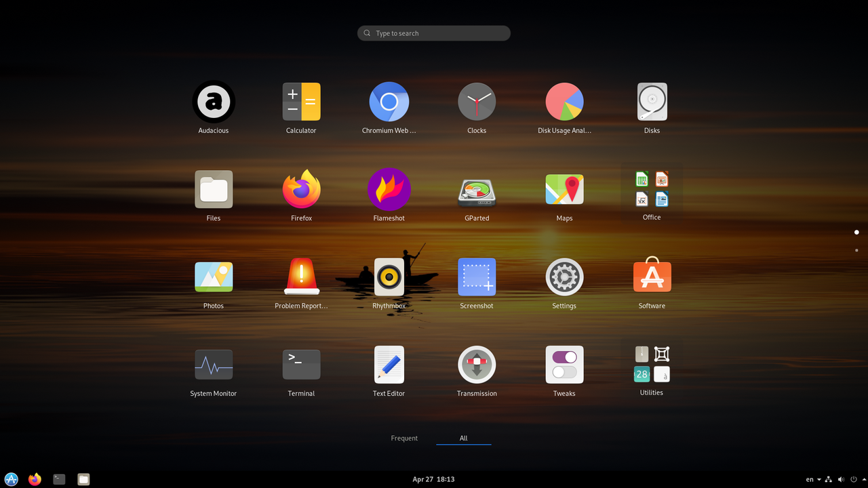Launch Rhythmbox music player
This screenshot has height=488, width=868.
point(389,277)
